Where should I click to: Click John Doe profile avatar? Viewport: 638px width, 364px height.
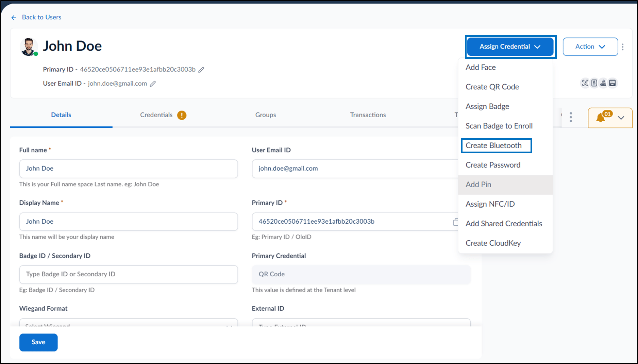pos(29,47)
